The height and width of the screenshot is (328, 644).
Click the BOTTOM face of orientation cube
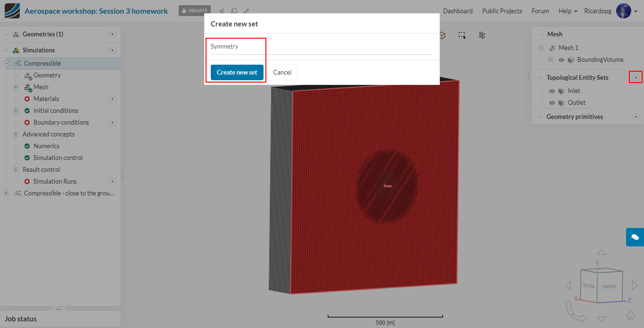[x=589, y=286]
